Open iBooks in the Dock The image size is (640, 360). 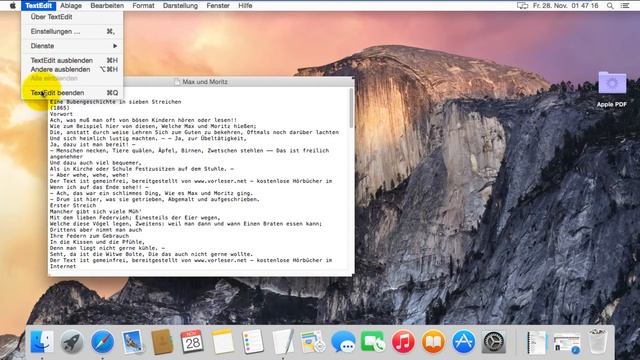click(x=433, y=342)
